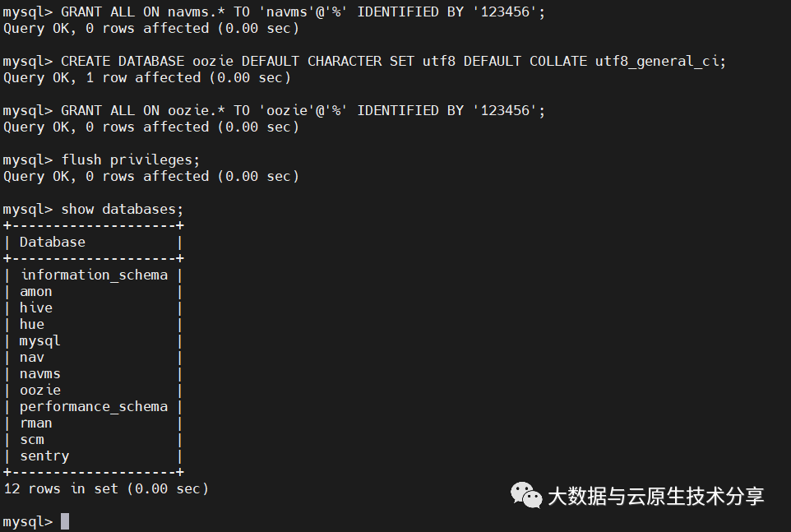Click 'oozie' in the database list
The image size is (791, 532).
point(39,390)
